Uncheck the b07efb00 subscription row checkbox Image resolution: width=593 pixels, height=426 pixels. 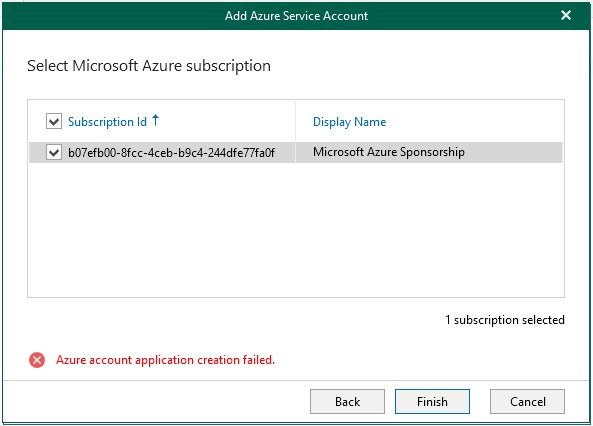click(54, 152)
